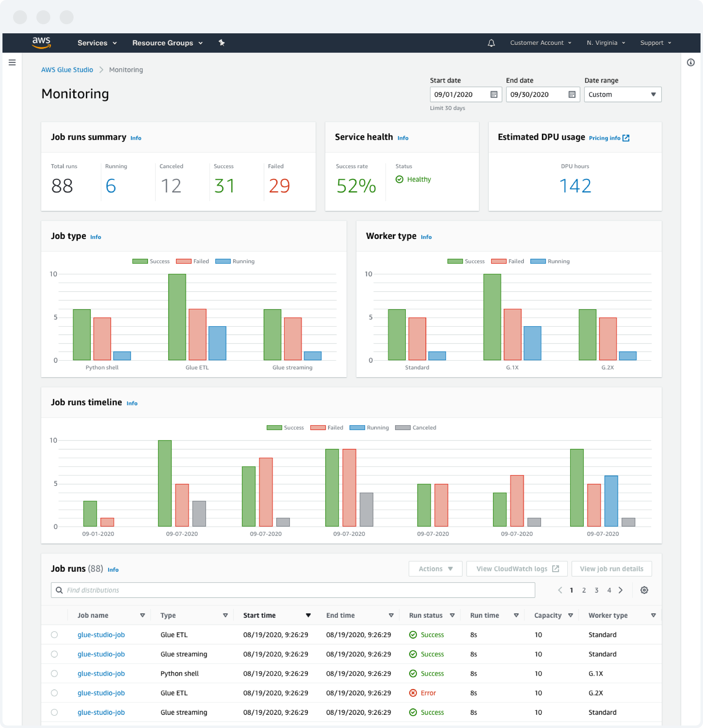Screen dimensions: 703x728
Task: Sort by Start time column
Action: click(x=308, y=615)
